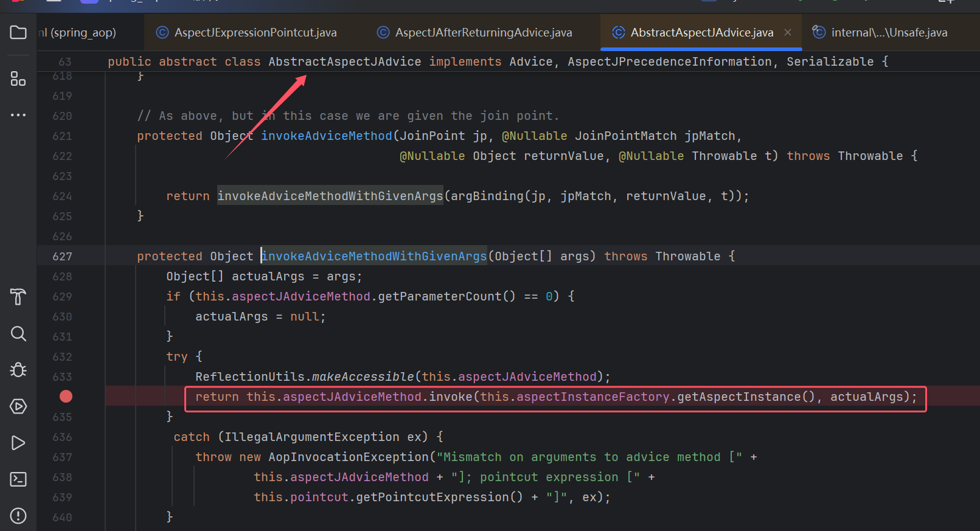980x531 pixels.
Task: Click the class icon on AbstractAspectJAdvice tab
Action: (x=619, y=32)
